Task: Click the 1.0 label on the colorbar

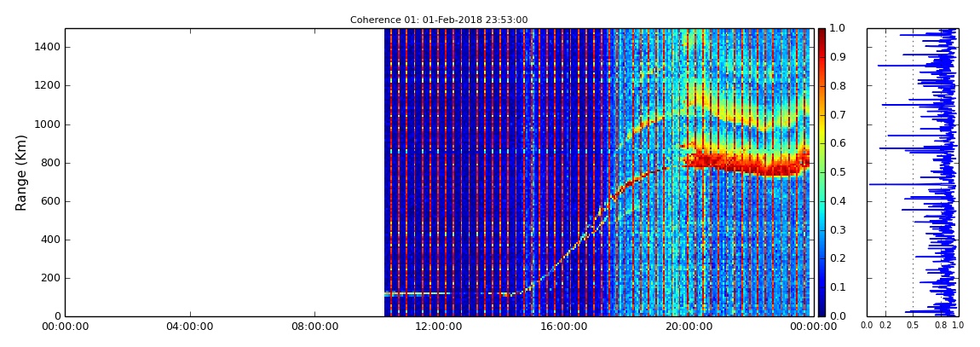Action: (x=837, y=29)
